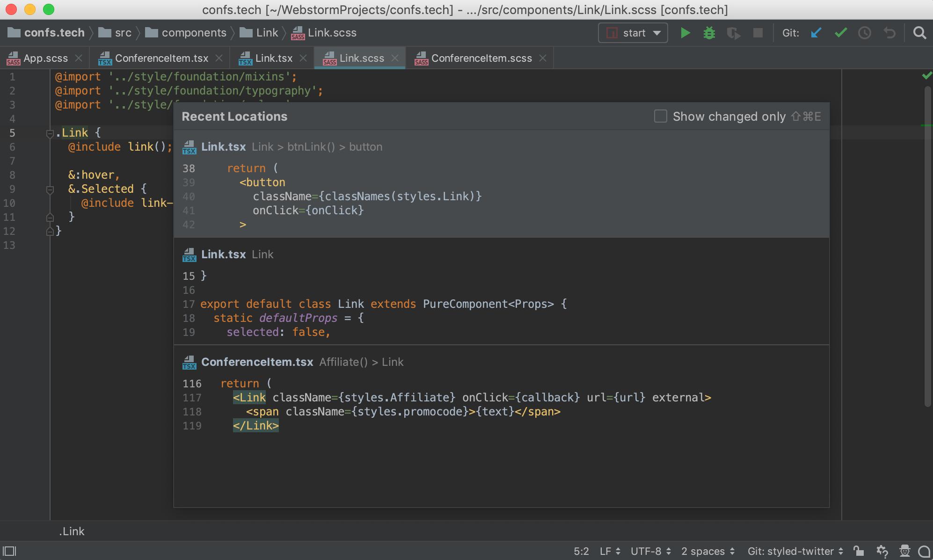Commit changes with green checkmark icon
Image resolution: width=933 pixels, height=560 pixels.
tap(841, 33)
